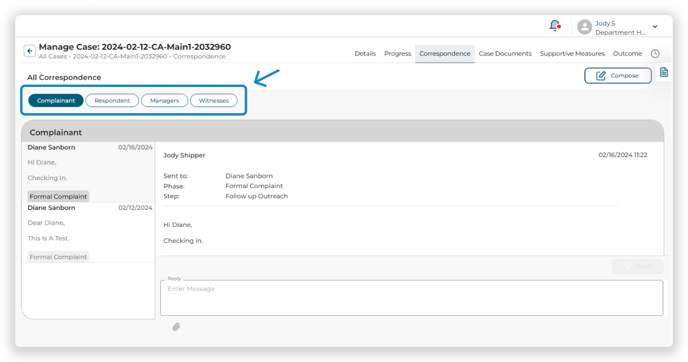This screenshot has height=362, width=688.
Task: Expand the Jody.S account dropdown chevron
Action: pyautogui.click(x=655, y=27)
